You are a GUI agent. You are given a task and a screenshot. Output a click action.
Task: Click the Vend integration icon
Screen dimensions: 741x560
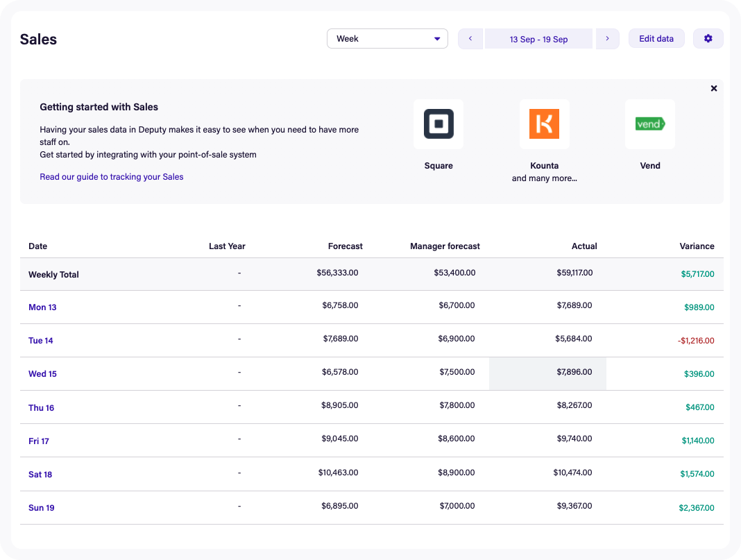coord(650,124)
